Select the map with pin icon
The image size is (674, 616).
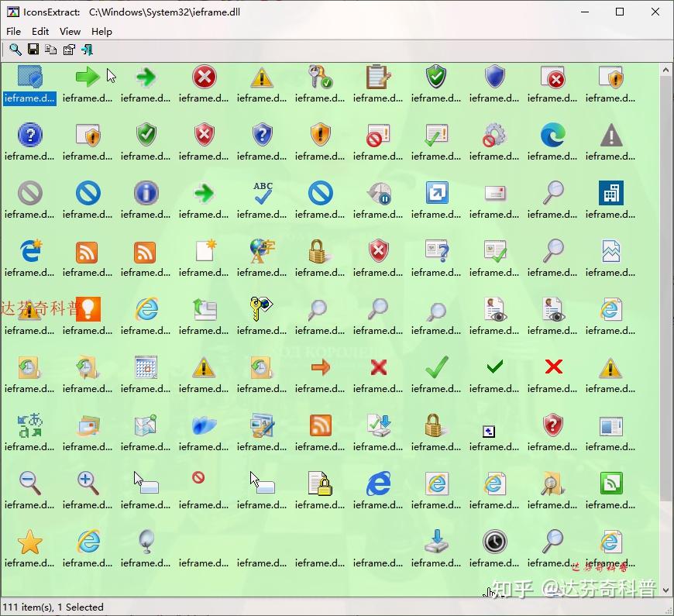tap(146, 425)
